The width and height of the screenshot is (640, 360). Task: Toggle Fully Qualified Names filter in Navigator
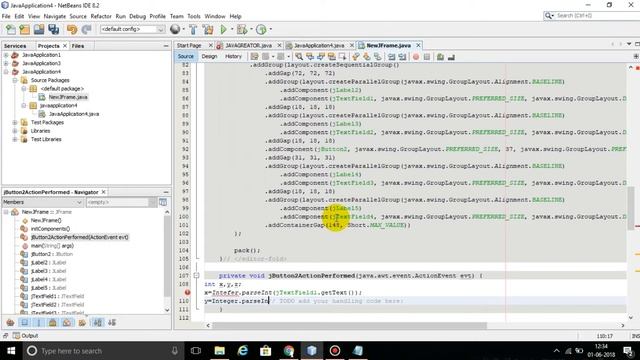coord(82,322)
